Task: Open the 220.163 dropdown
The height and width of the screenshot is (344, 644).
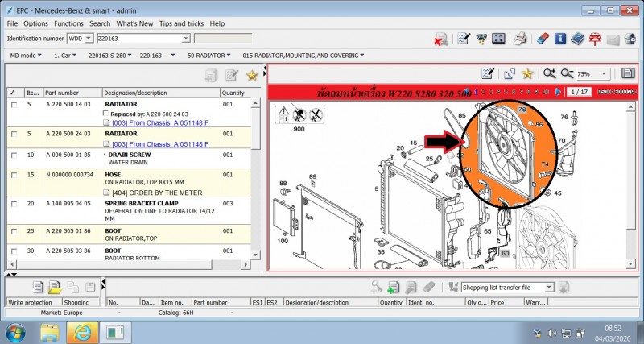Action: click(157, 56)
